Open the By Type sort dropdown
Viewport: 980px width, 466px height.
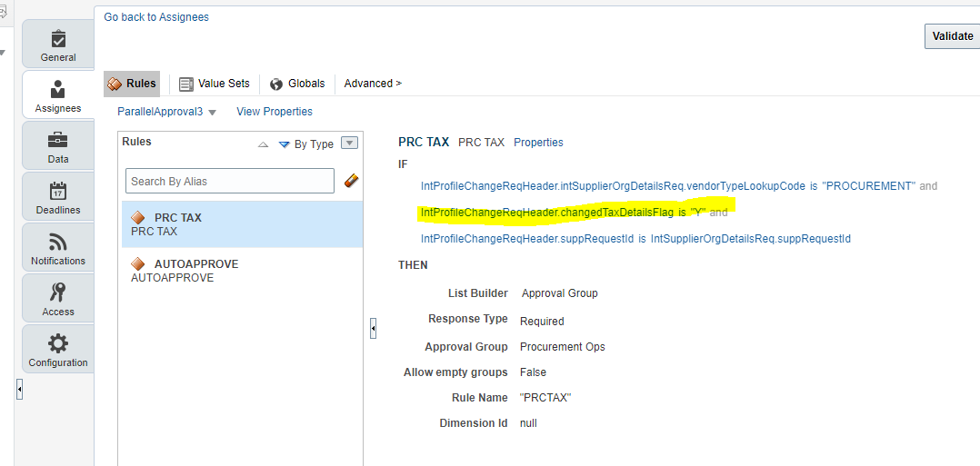pyautogui.click(x=350, y=144)
